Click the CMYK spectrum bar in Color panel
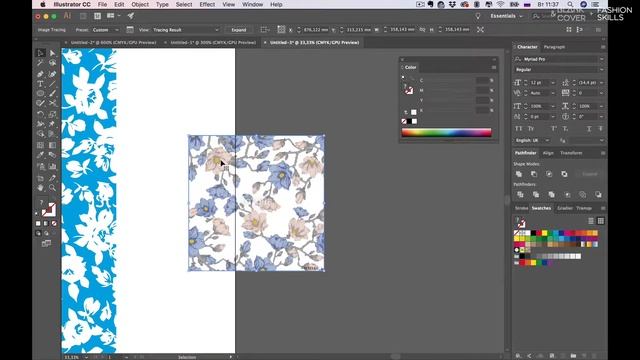This screenshot has height=360, width=640. tap(447, 132)
